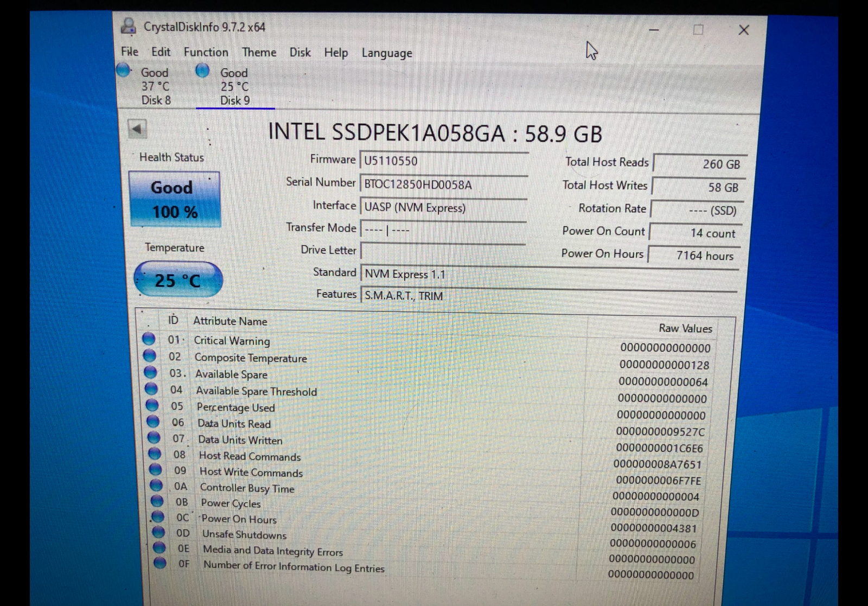Click the status icon for Critical Warning
The height and width of the screenshot is (606, 868).
coord(149,339)
